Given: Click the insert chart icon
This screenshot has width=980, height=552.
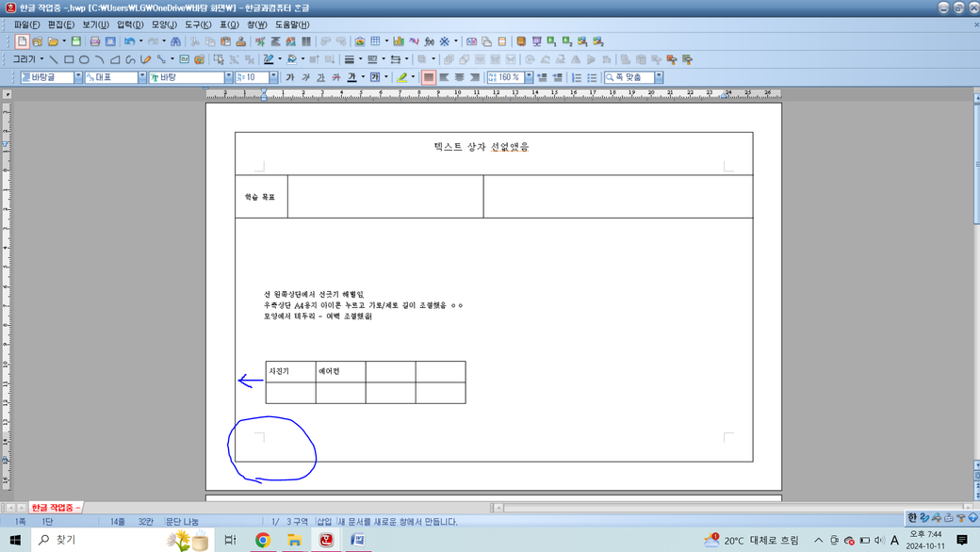Looking at the screenshot, I should [399, 41].
